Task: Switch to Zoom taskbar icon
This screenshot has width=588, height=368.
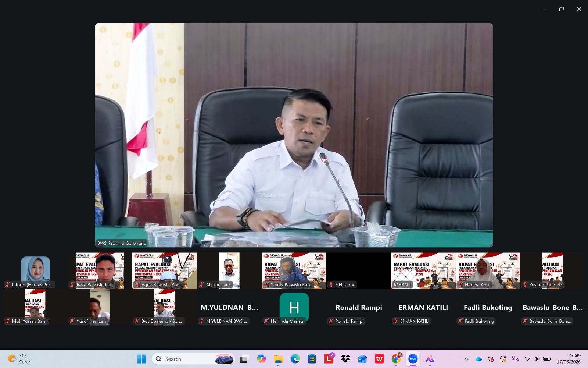Action: point(413,359)
